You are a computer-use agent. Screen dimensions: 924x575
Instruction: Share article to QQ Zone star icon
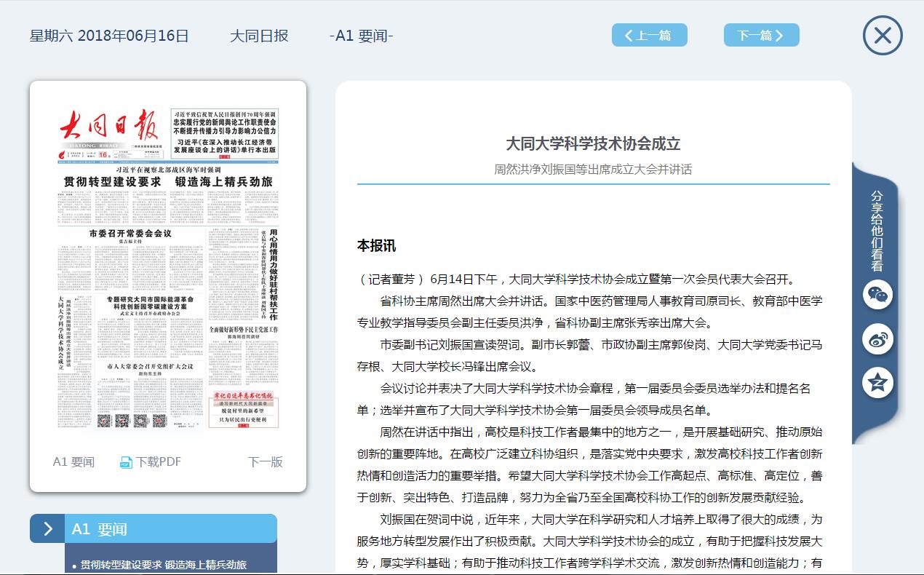coord(877,383)
